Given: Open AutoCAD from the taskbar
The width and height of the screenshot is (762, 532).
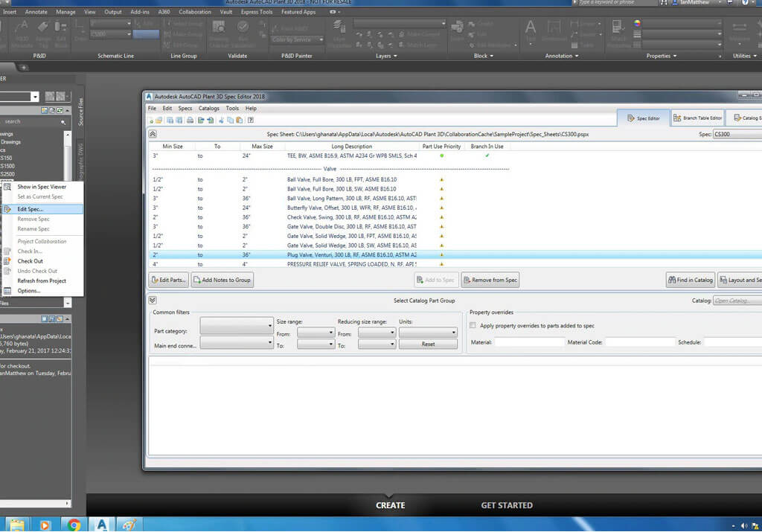Looking at the screenshot, I should [101, 525].
